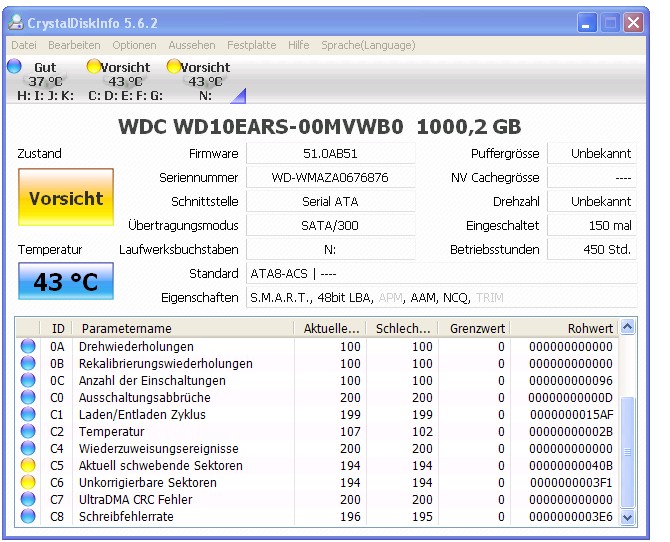This screenshot has width=670, height=542.
Task: Select the Wiederzuweisungsereignisse row
Action: [x=317, y=448]
